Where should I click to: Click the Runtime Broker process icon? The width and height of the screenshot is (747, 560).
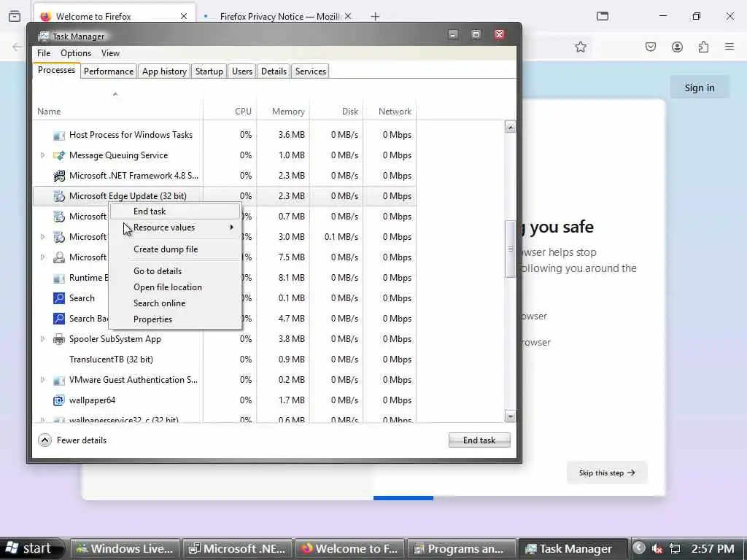pos(58,278)
